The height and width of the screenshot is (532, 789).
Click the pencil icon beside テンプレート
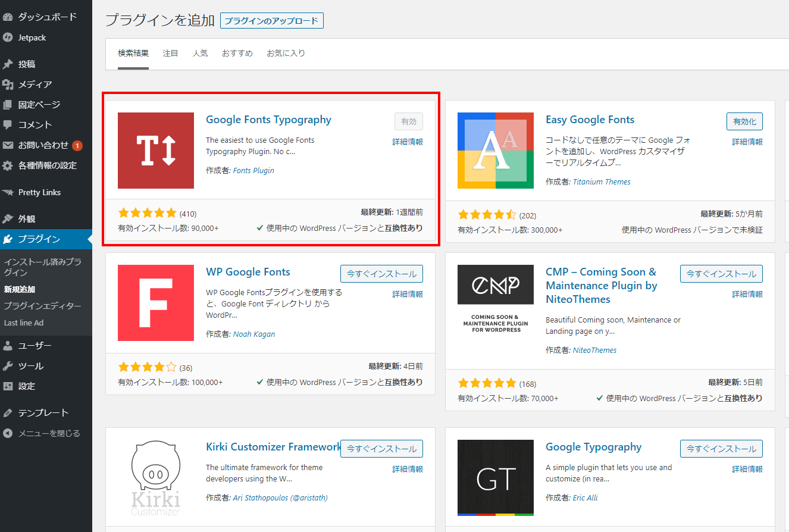tap(8, 413)
